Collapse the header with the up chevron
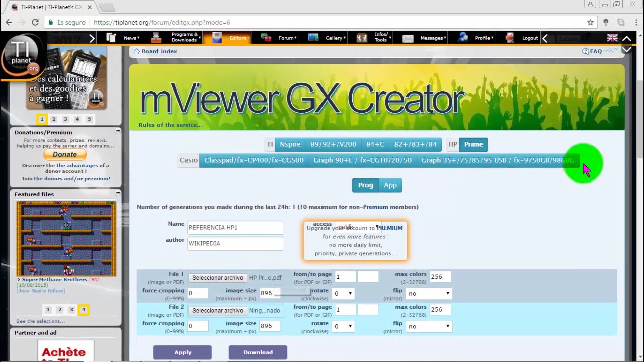The image size is (644, 362). [627, 38]
